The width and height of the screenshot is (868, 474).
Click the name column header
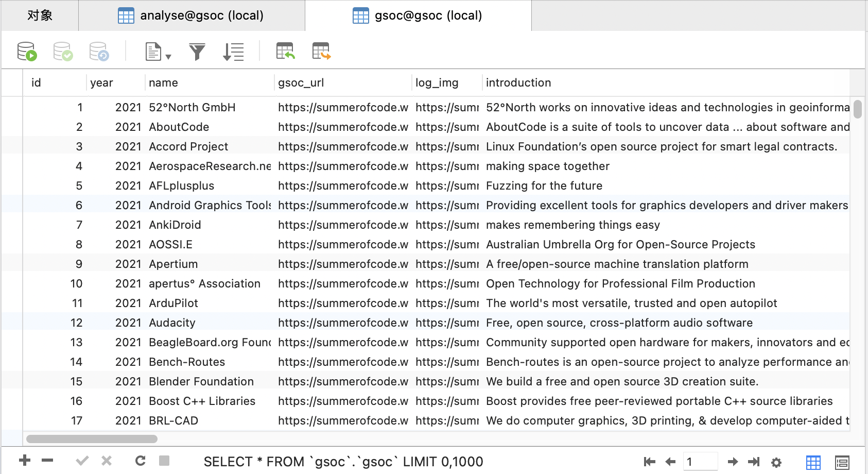click(210, 83)
